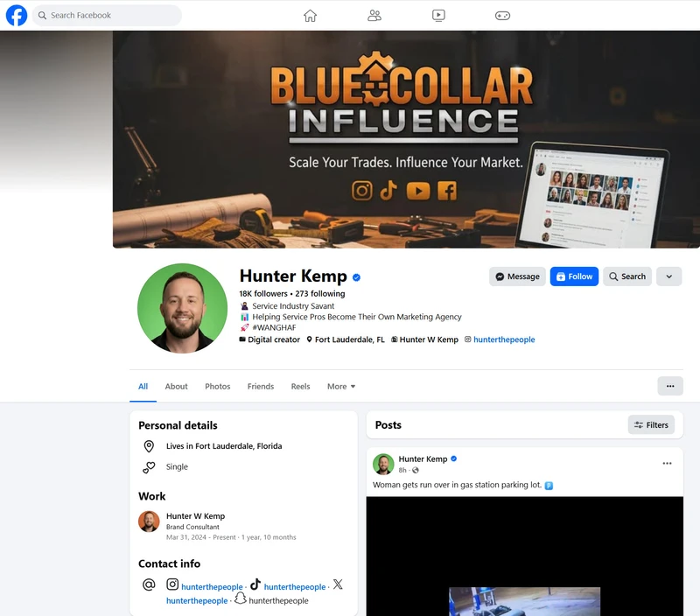Send a Message to Hunter Kemp

pos(517,276)
